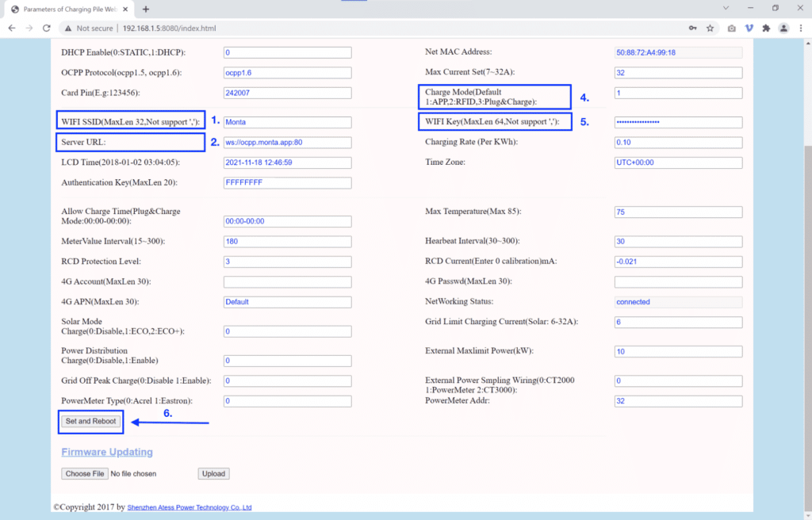Click the Server URL input field
Viewport: 812px width, 520px height.
coord(287,143)
